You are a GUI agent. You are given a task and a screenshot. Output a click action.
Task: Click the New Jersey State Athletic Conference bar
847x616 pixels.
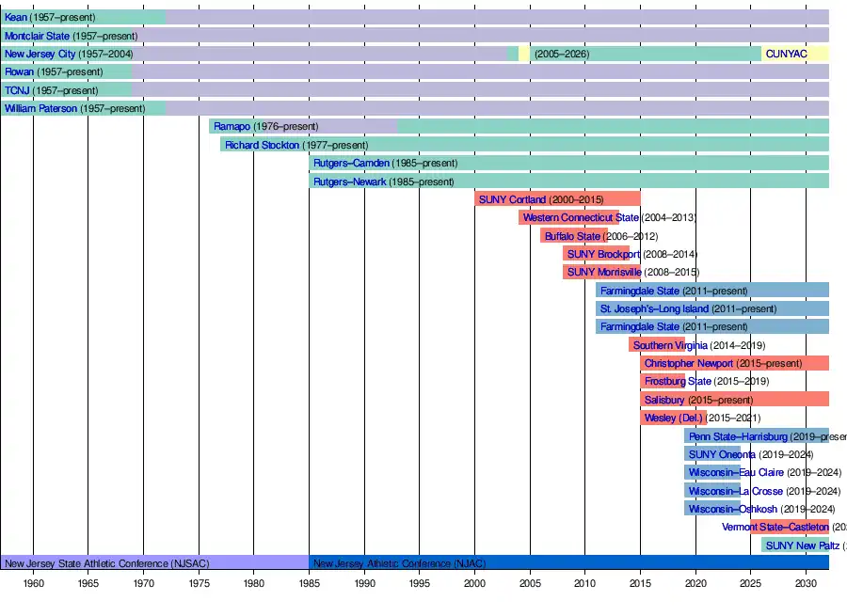coord(106,563)
